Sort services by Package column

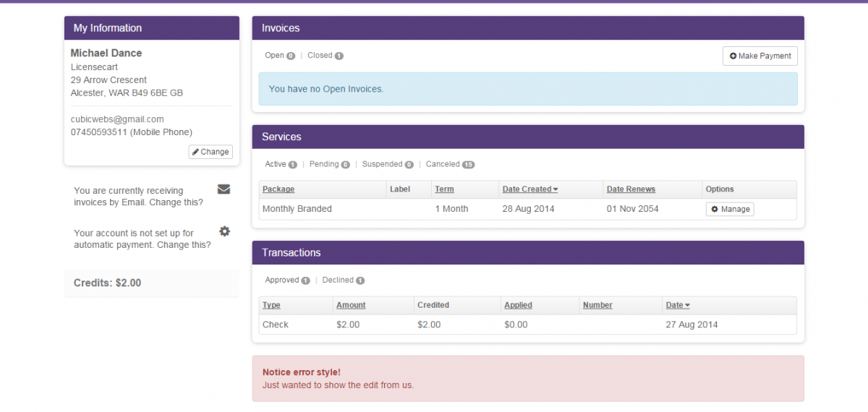click(x=278, y=189)
